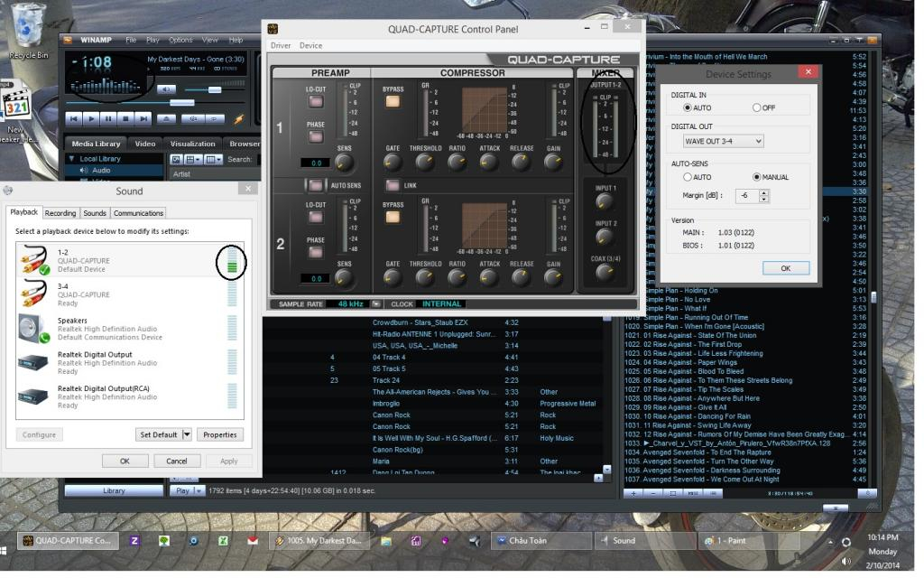This screenshot has height=578, width=924.
Task: Click channel 1 THRESHOLD knob
Action: click(x=424, y=163)
